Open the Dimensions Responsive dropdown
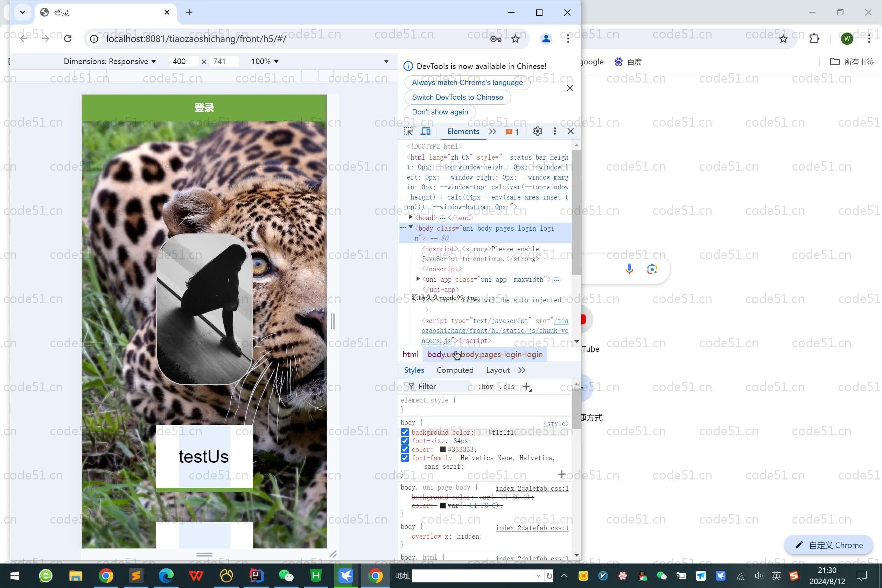The width and height of the screenshot is (882, 588). (110, 62)
